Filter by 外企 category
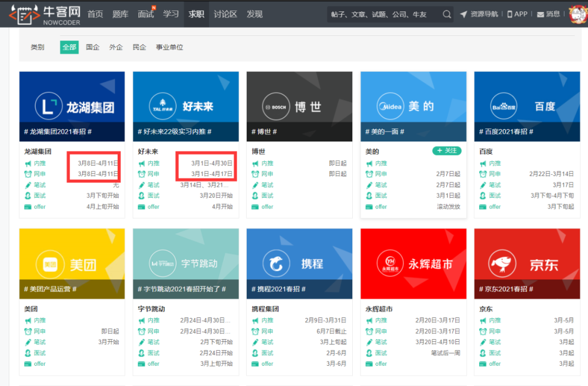The image size is (588, 386). pyautogui.click(x=116, y=47)
